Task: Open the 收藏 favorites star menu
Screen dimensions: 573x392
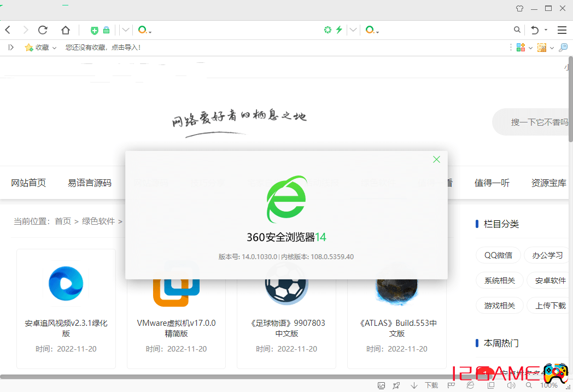Action: pyautogui.click(x=40, y=48)
